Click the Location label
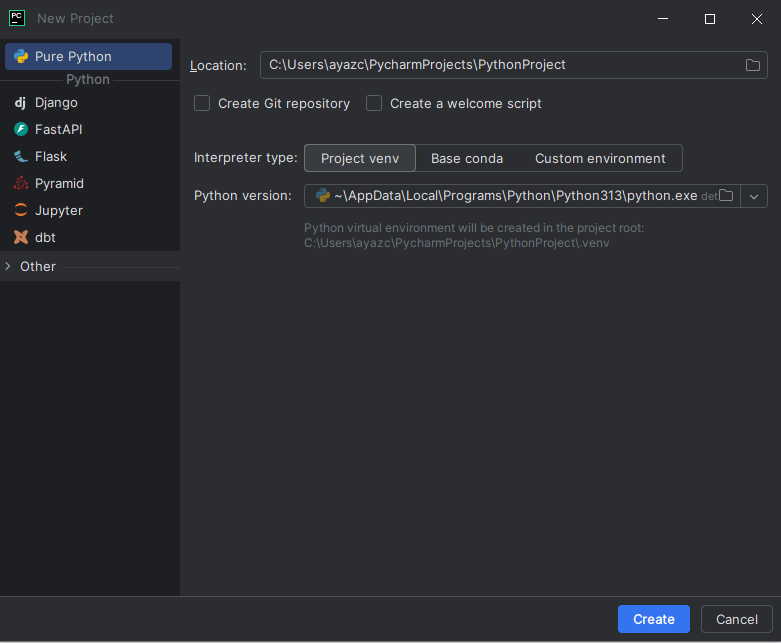Image resolution: width=781 pixels, height=643 pixels. (x=218, y=66)
